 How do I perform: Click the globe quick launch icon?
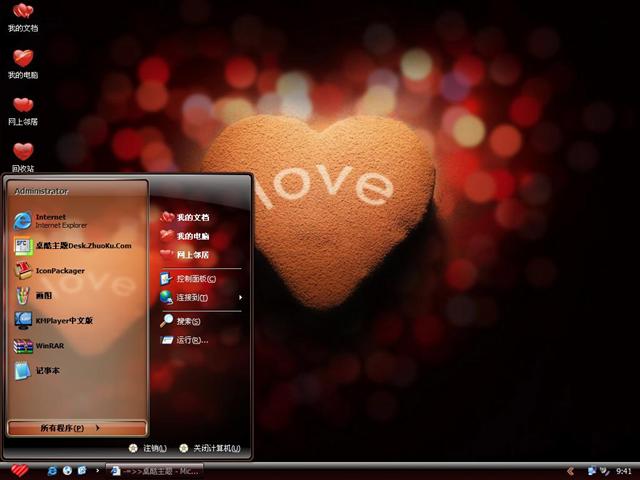[x=67, y=471]
